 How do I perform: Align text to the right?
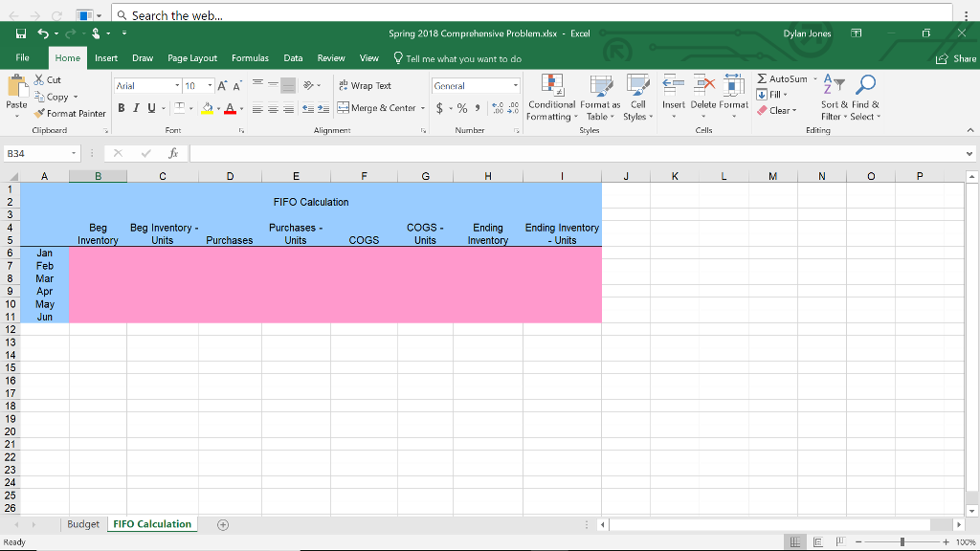[x=288, y=108]
